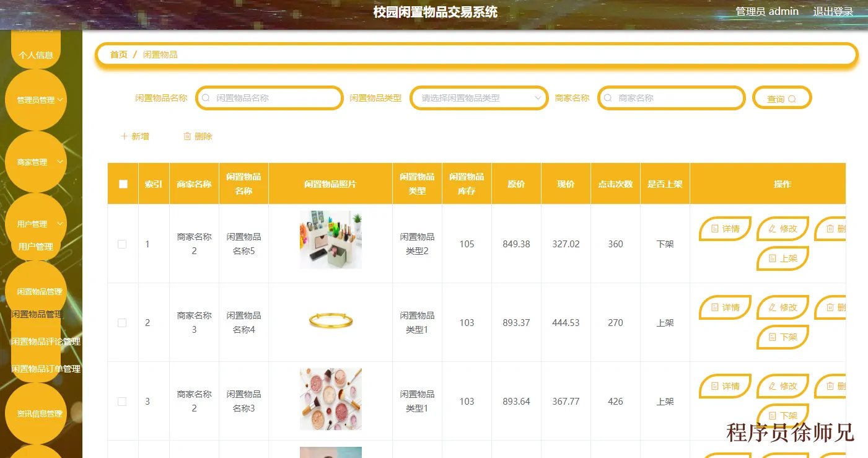The height and width of the screenshot is (458, 868).
Task: Click the 删除 trash icon in row 3
Action: pos(830,386)
